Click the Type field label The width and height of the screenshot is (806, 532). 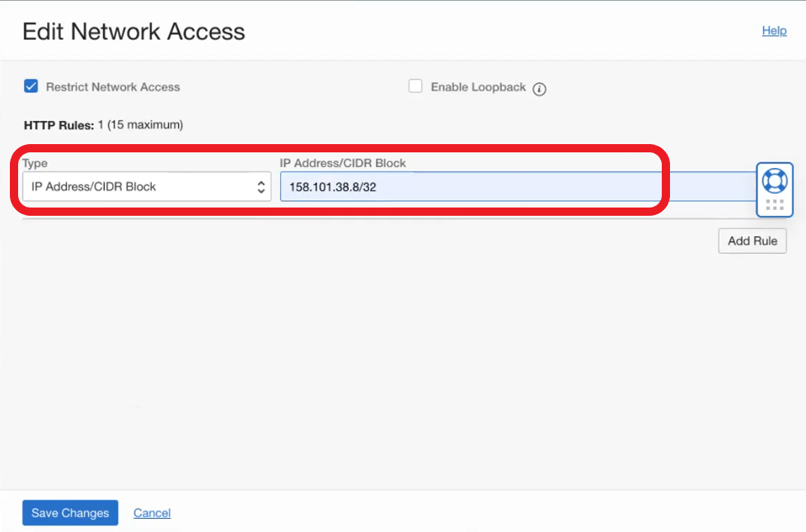(35, 163)
